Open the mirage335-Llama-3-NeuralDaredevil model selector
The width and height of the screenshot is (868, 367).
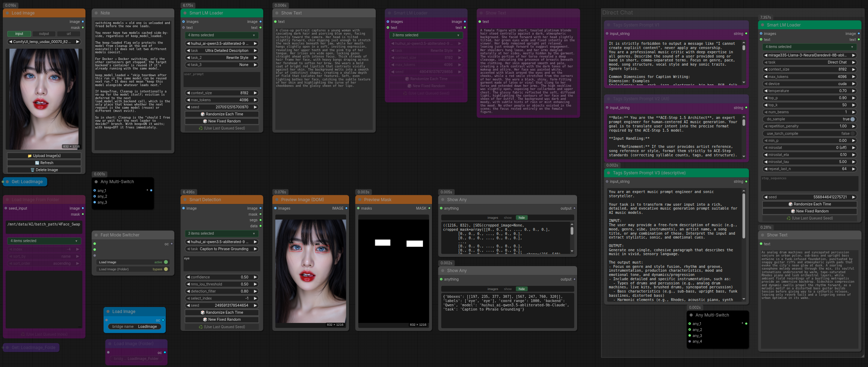tap(809, 55)
